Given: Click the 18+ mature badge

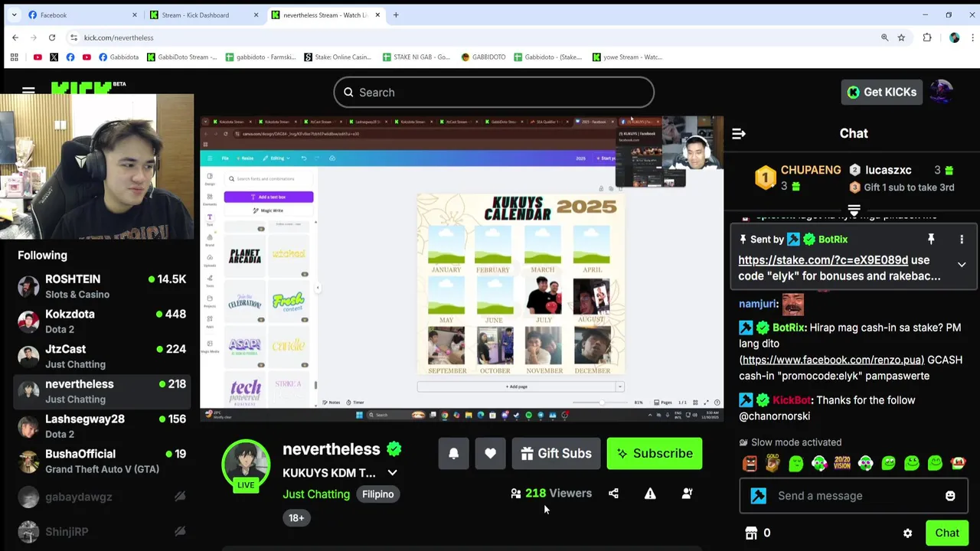Looking at the screenshot, I should [x=296, y=518].
